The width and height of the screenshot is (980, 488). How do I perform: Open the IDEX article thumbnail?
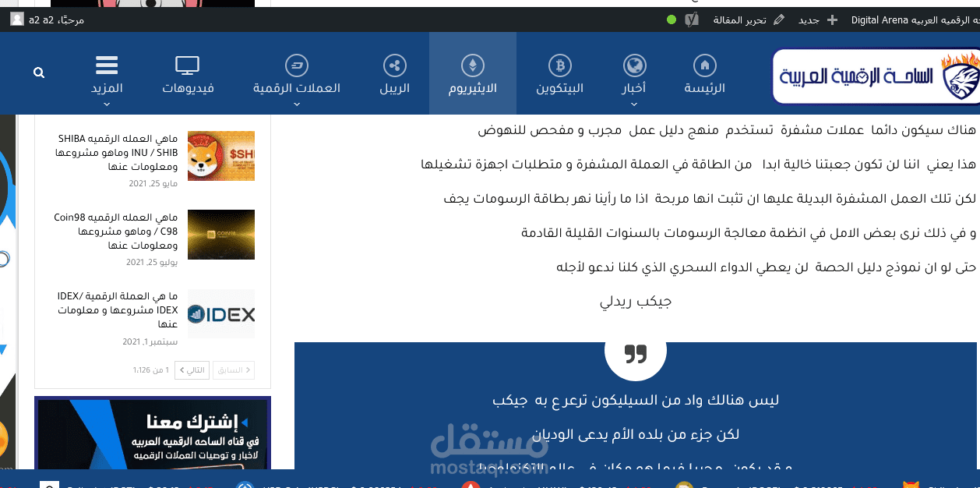[x=221, y=313]
